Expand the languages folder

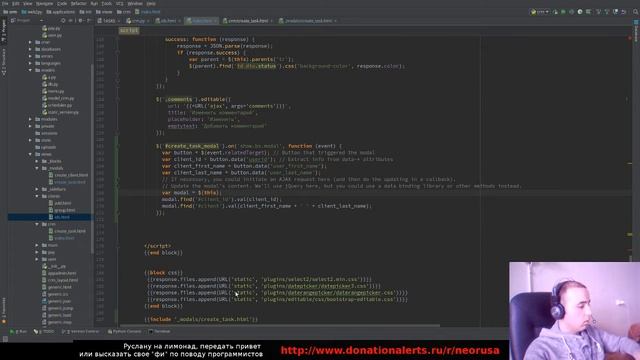click(30, 63)
